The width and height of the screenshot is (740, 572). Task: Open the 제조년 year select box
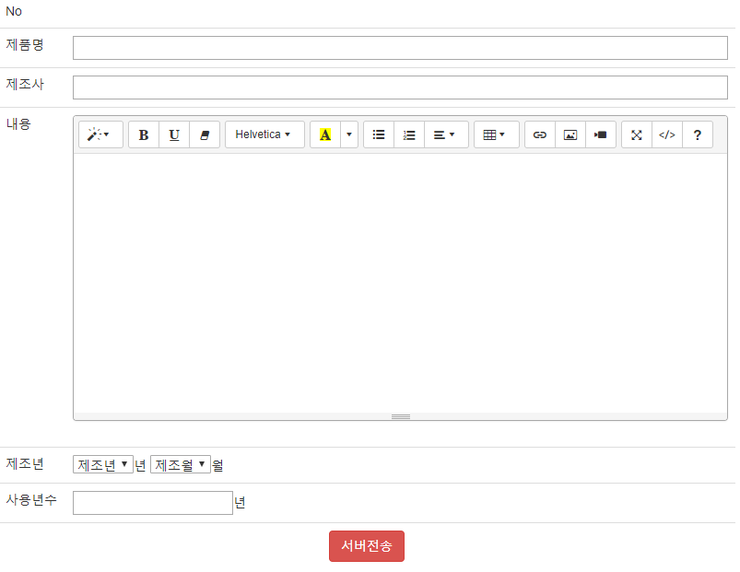[103, 464]
